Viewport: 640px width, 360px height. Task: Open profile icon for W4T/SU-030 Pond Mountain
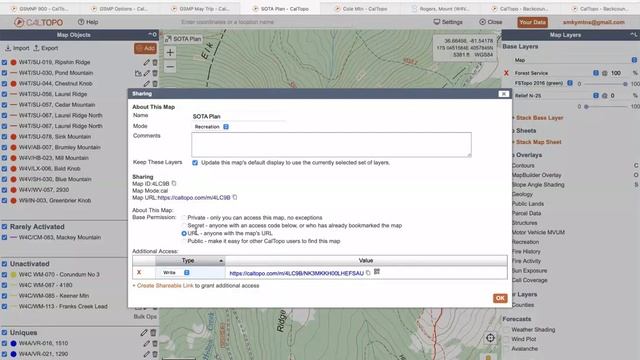[x=138, y=73]
